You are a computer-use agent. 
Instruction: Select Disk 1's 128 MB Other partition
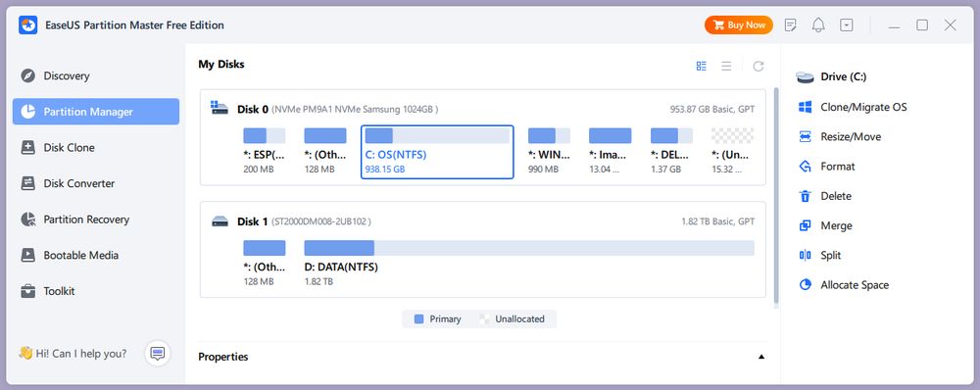[265, 264]
